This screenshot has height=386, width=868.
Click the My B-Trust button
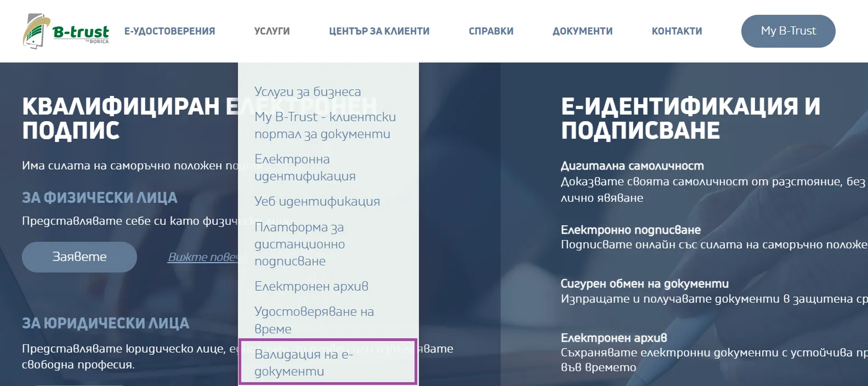tap(788, 31)
